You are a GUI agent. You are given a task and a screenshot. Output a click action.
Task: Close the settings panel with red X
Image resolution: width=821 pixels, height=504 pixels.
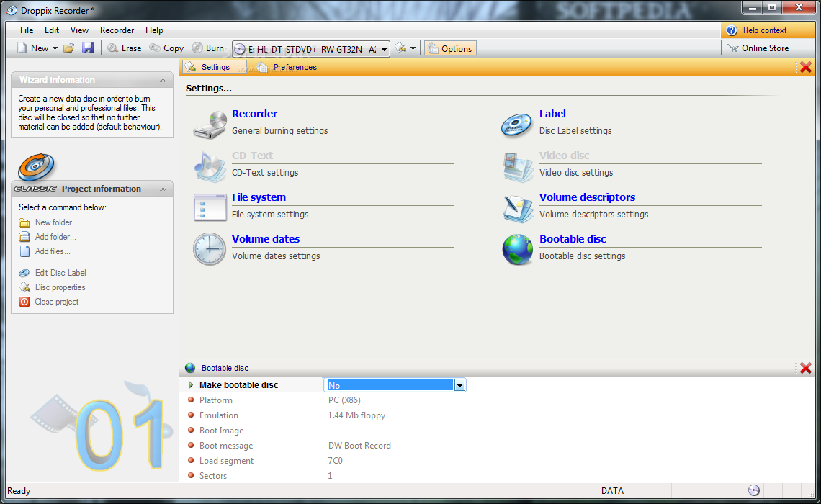806,67
